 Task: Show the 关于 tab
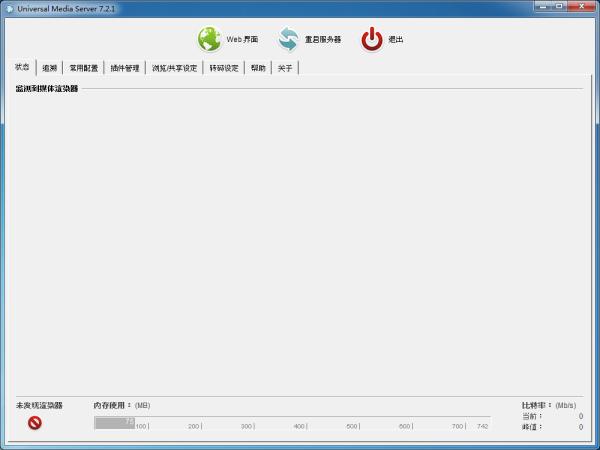[x=285, y=68]
